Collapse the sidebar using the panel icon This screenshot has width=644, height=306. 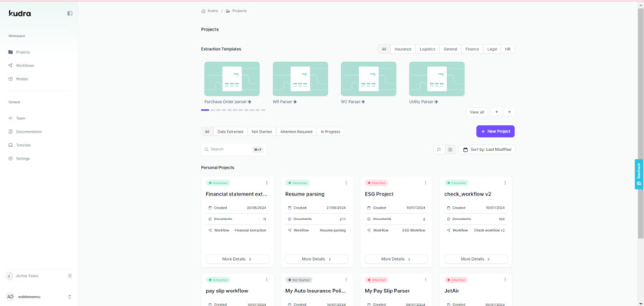(x=70, y=13)
